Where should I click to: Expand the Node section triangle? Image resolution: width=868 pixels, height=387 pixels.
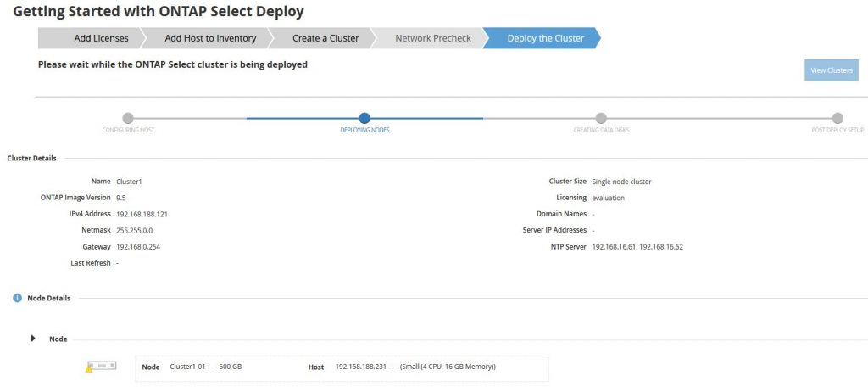tap(33, 339)
